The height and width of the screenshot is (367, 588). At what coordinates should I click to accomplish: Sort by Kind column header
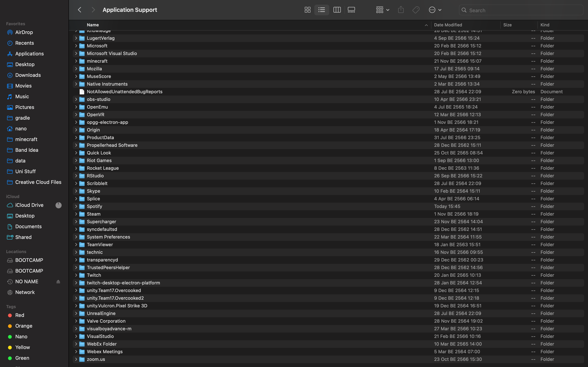(545, 25)
